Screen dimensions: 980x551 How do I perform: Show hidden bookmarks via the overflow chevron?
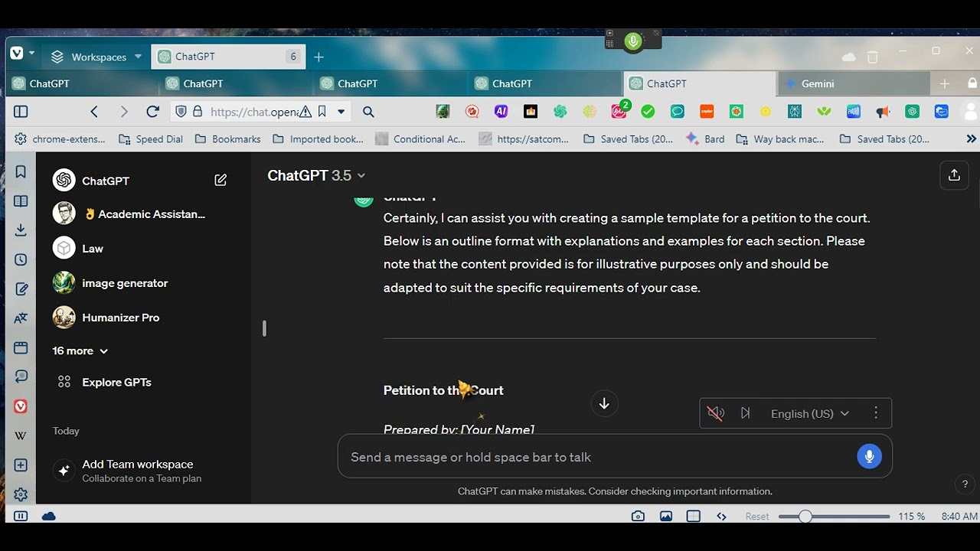tap(971, 139)
